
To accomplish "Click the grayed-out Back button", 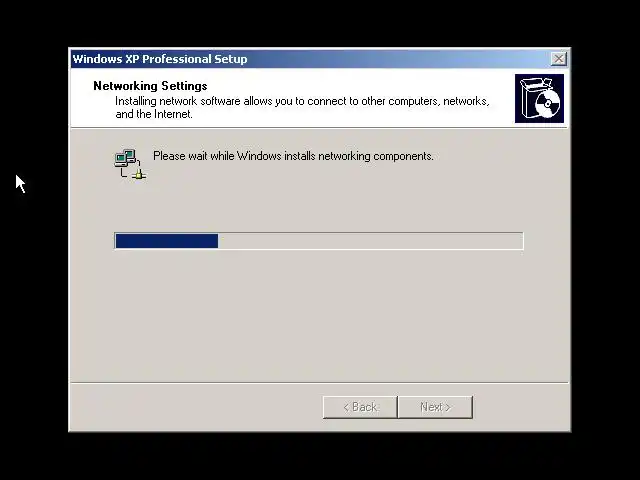I will coord(360,407).
